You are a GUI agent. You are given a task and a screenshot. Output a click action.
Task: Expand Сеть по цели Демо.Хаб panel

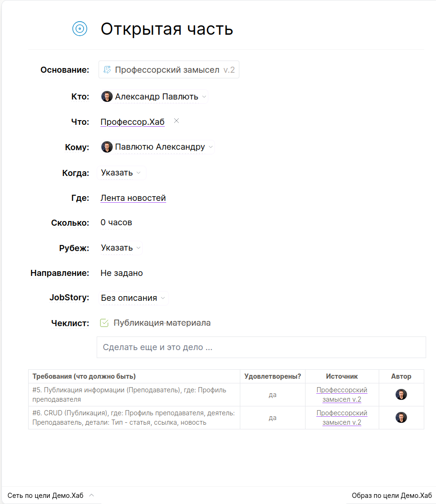(x=51, y=496)
